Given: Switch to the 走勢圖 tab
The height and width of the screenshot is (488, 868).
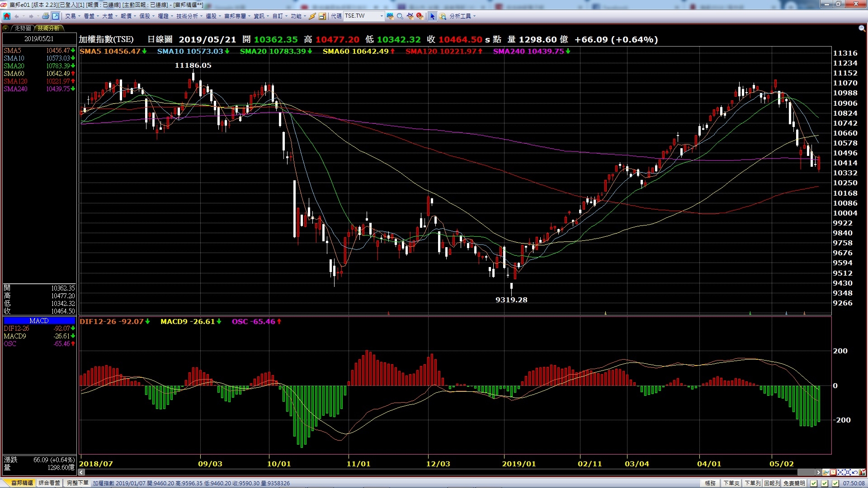Looking at the screenshot, I should click(23, 28).
